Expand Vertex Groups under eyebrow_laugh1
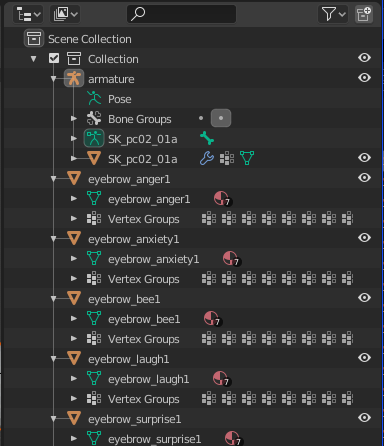Screen dimensions: 384x446 tap(74, 398)
